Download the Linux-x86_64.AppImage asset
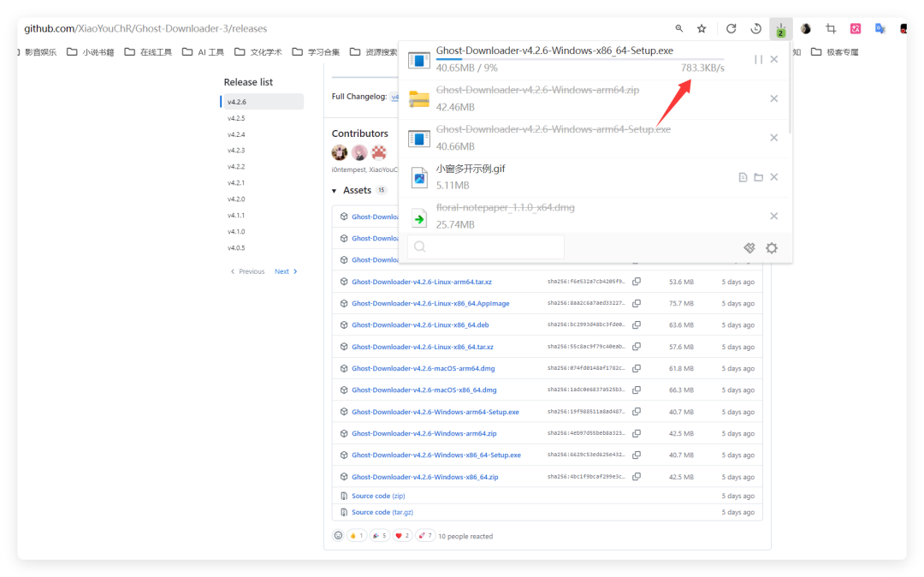This screenshot has height=577, width=924. click(430, 303)
